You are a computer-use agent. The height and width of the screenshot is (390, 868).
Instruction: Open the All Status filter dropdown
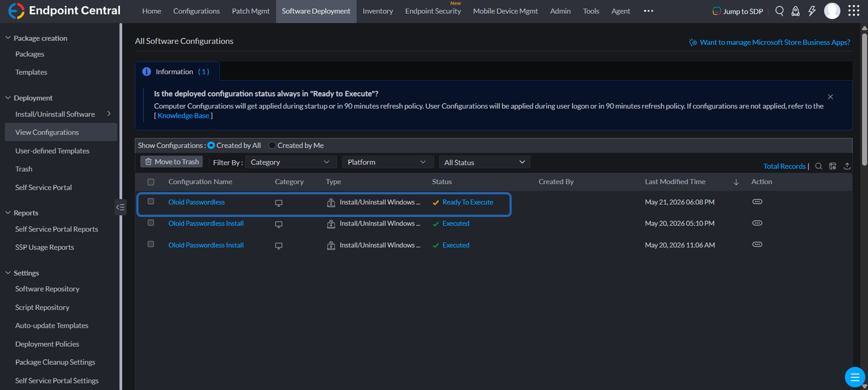click(x=484, y=162)
